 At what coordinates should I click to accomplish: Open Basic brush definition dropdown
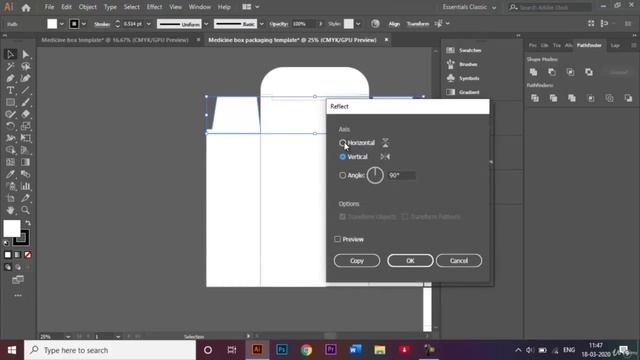point(262,24)
